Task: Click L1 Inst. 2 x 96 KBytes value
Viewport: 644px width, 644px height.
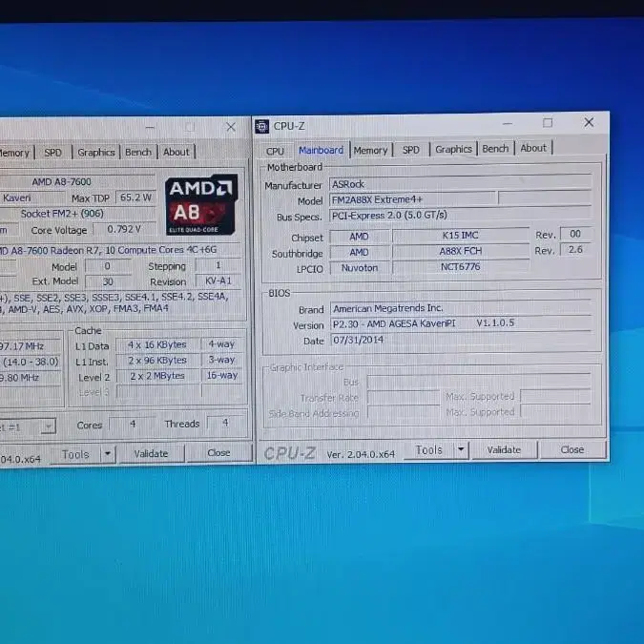Action: tap(157, 361)
